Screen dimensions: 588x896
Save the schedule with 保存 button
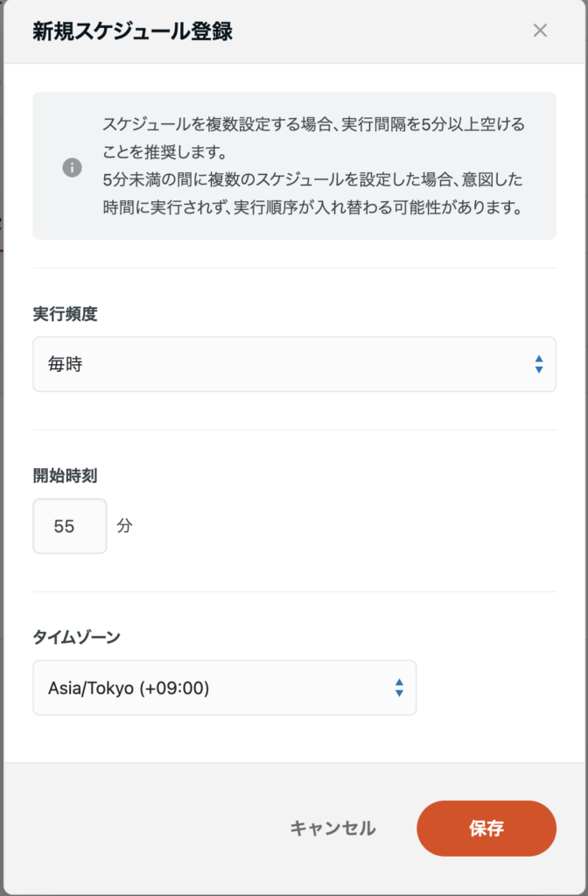pyautogui.click(x=486, y=828)
